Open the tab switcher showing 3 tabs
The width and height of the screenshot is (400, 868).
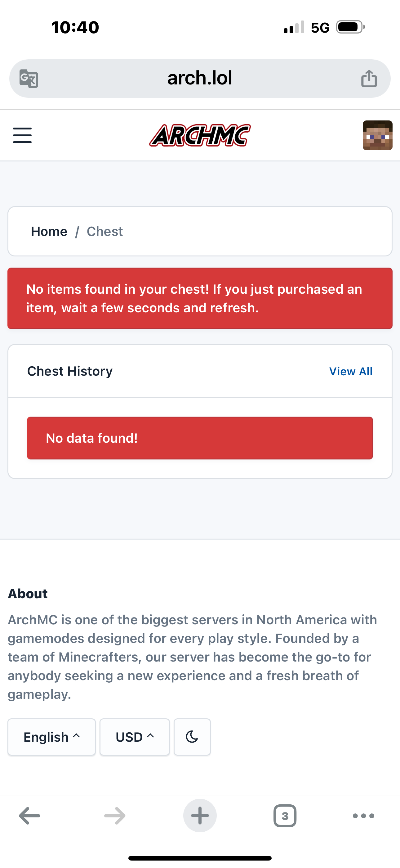pyautogui.click(x=285, y=816)
